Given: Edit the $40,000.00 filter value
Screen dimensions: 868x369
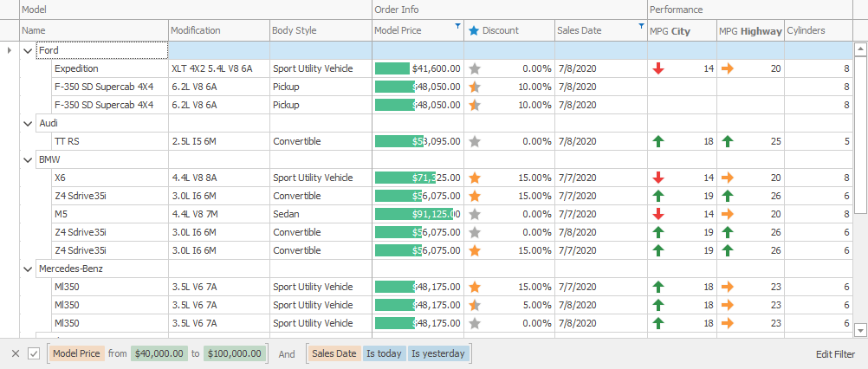Looking at the screenshot, I should tap(159, 354).
